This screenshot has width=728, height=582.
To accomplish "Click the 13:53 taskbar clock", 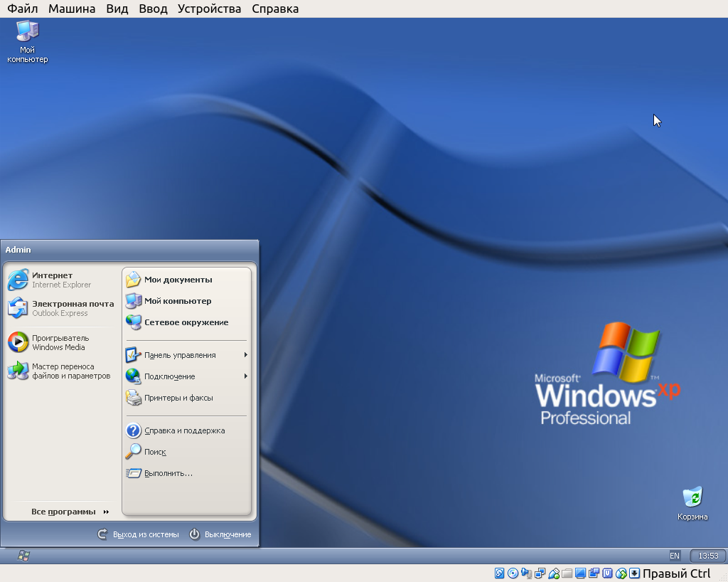I will (708, 556).
